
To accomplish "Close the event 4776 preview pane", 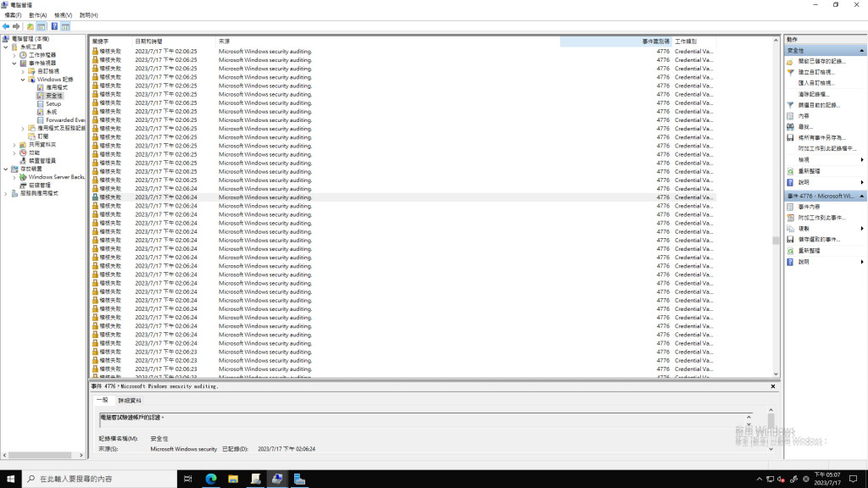I will [773, 386].
